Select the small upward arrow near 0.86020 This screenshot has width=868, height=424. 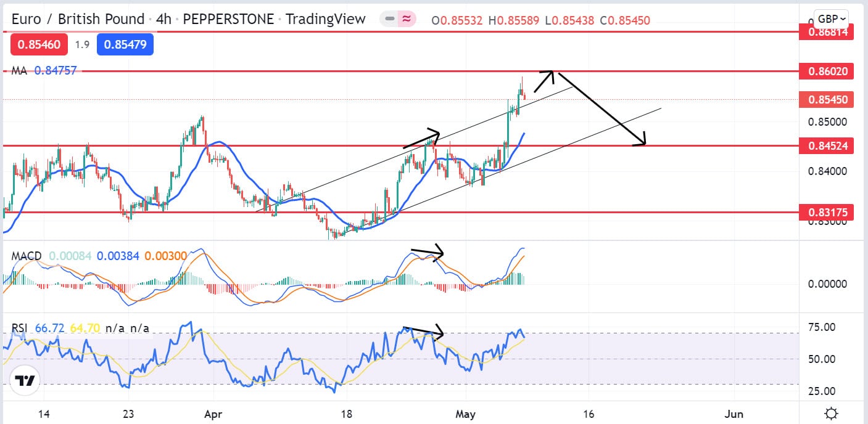tap(544, 81)
